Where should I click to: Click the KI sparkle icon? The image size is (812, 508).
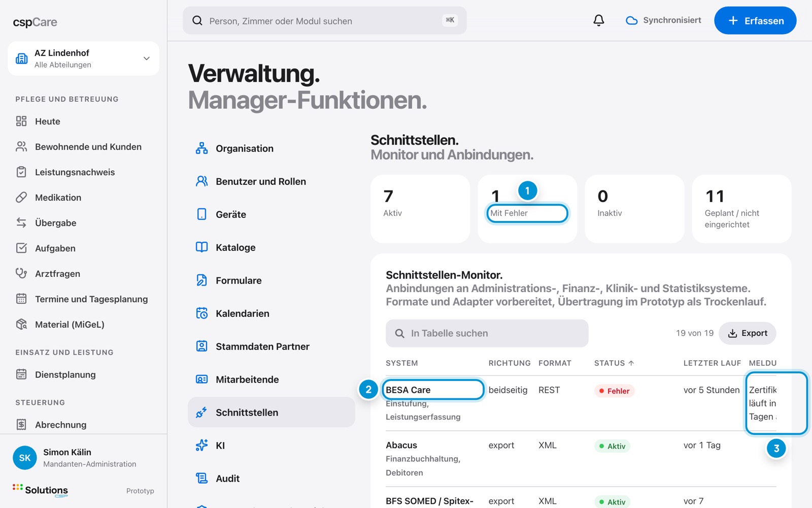(202, 446)
